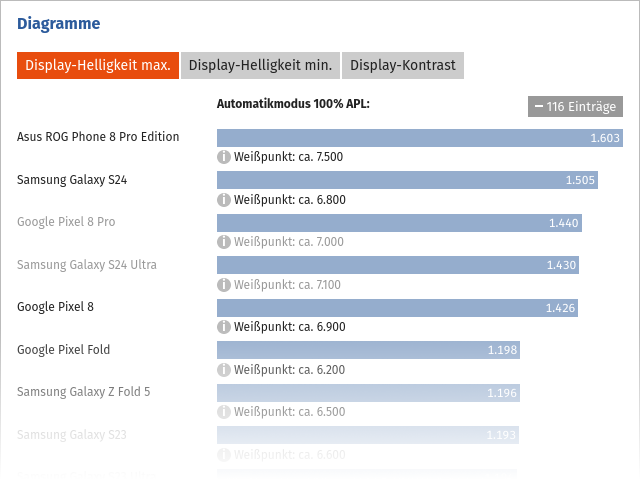The height and width of the screenshot is (480, 640).
Task: Click info icon beside Weißpunkt ca. 6.900
Action: click(224, 327)
